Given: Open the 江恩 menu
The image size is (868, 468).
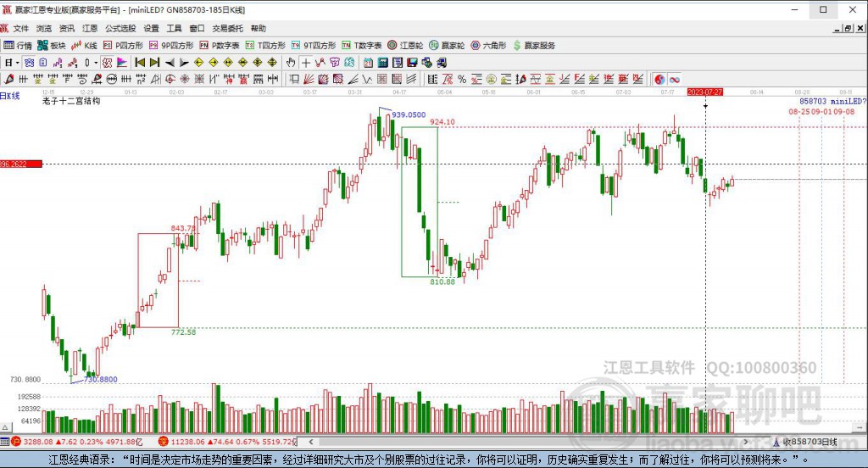Looking at the screenshot, I should pyautogui.click(x=90, y=28).
